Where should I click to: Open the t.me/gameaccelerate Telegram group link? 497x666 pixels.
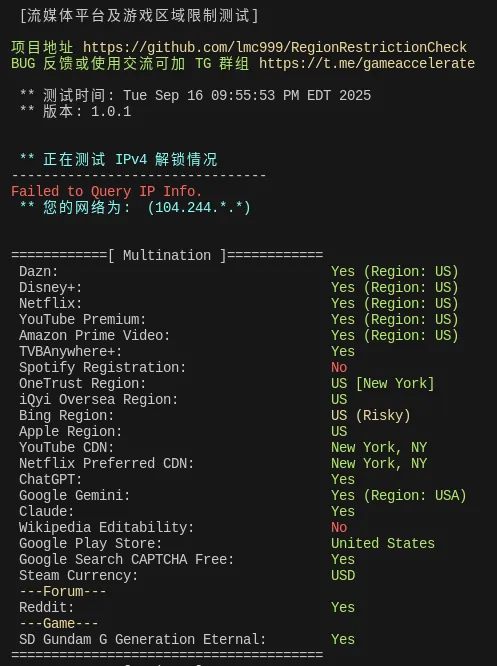pyautogui.click(x=367, y=64)
